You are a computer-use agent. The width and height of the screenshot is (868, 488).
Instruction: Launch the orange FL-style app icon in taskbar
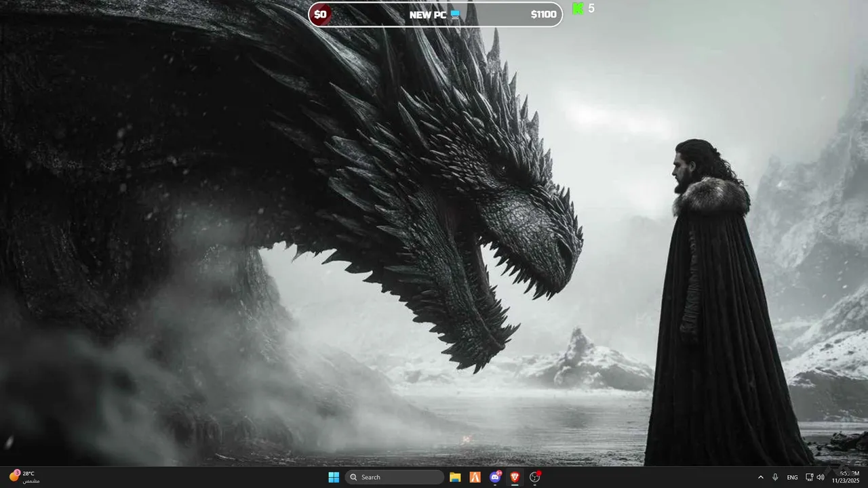coord(475,477)
